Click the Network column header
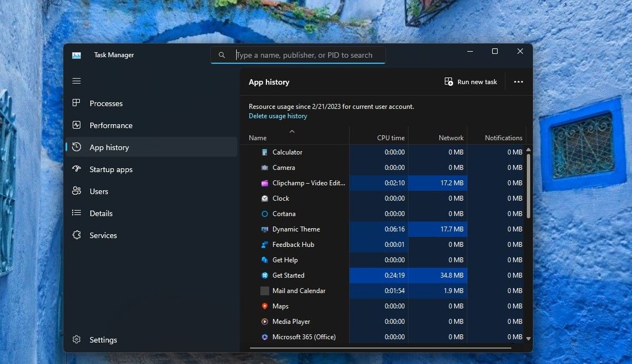This screenshot has height=364, width=632. pos(450,137)
